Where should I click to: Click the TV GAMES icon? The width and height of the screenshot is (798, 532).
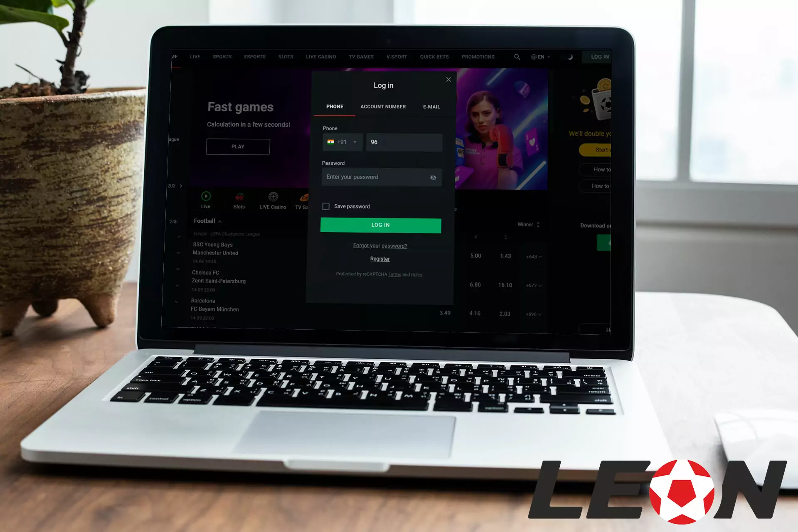tap(361, 56)
